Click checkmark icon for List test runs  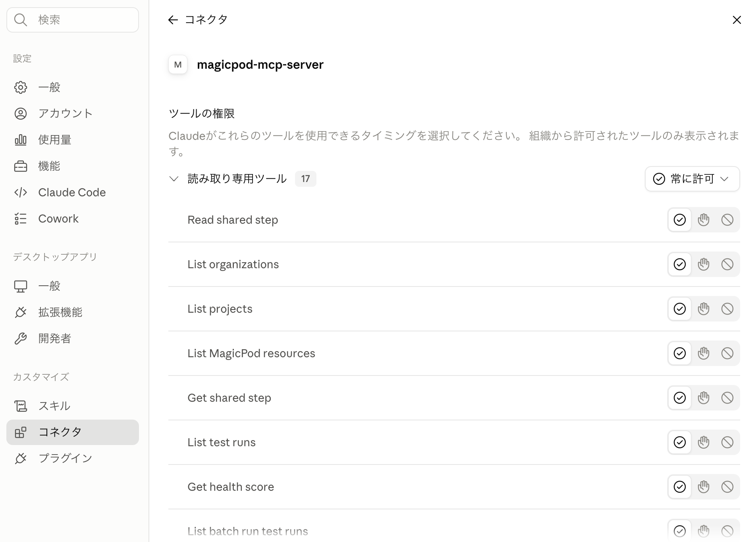[x=680, y=442]
